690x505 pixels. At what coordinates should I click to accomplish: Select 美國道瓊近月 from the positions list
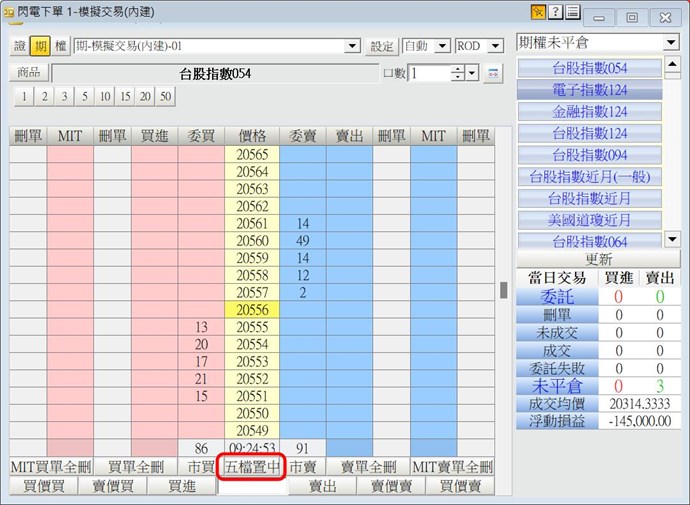pyautogui.click(x=590, y=220)
